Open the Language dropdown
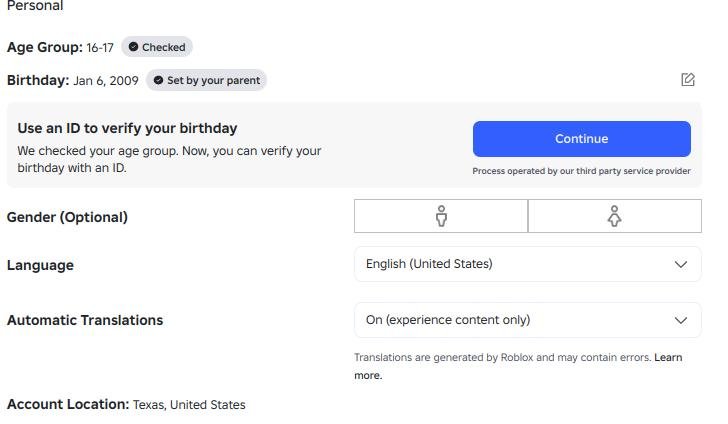The height and width of the screenshot is (424, 728). coord(527,264)
